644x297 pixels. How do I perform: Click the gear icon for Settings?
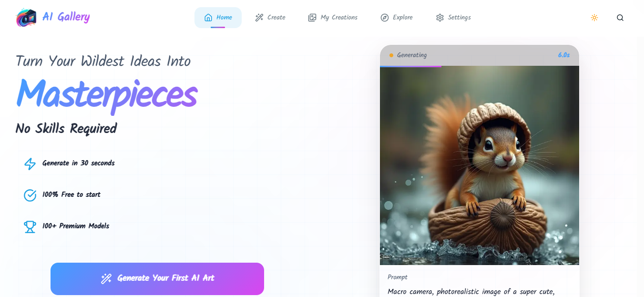[x=440, y=18]
